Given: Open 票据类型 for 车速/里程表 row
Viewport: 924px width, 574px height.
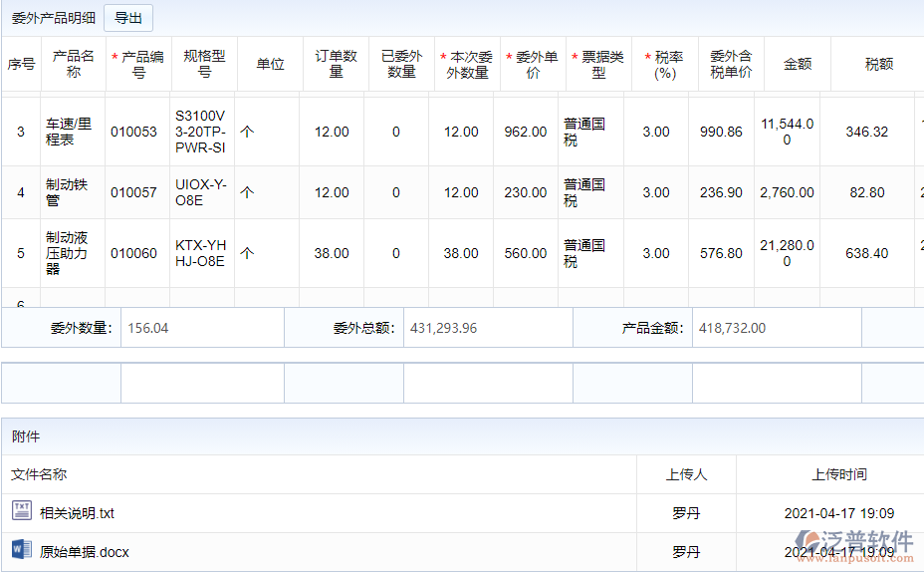Looking at the screenshot, I should point(590,132).
